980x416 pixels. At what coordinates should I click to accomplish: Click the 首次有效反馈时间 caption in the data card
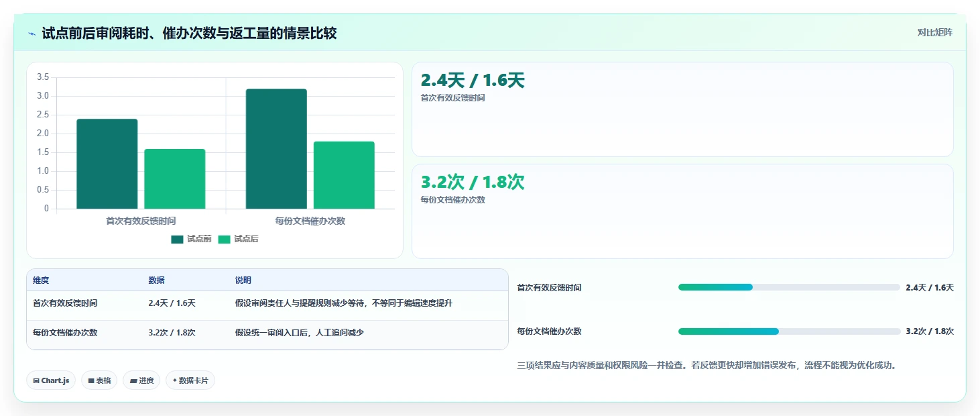pyautogui.click(x=452, y=98)
